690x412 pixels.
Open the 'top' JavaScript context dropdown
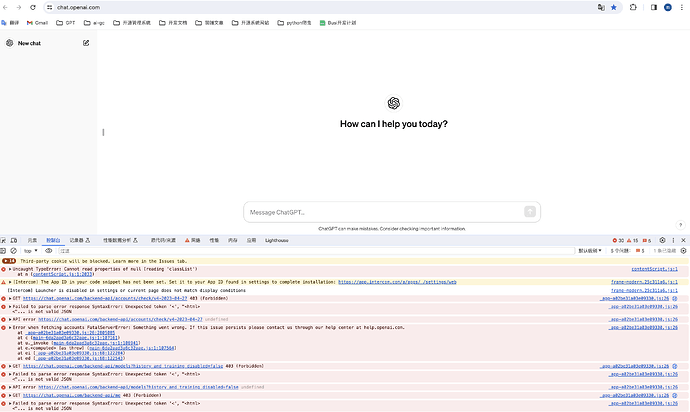31,251
